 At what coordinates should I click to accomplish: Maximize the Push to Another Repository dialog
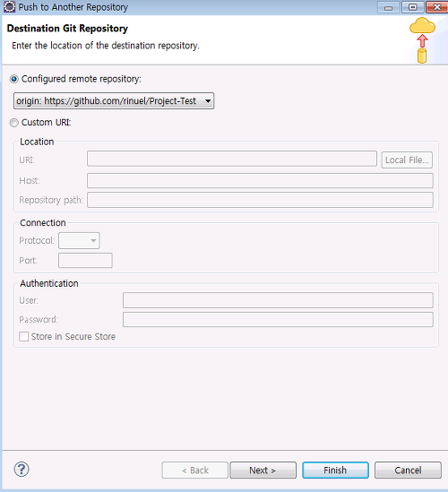point(413,7)
